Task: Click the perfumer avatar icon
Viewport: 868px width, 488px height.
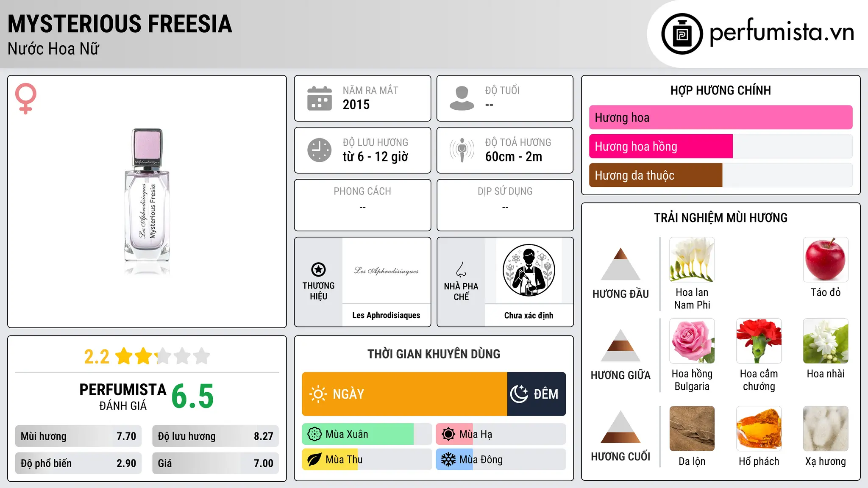Action: (x=529, y=270)
